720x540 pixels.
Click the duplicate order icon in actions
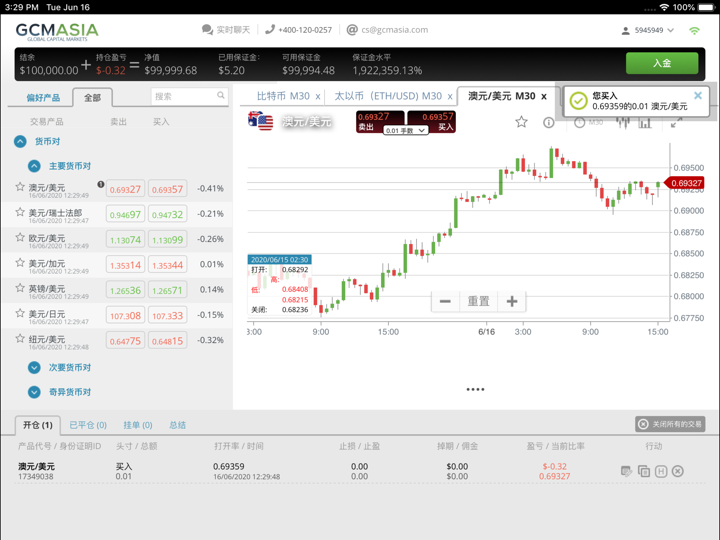(644, 471)
